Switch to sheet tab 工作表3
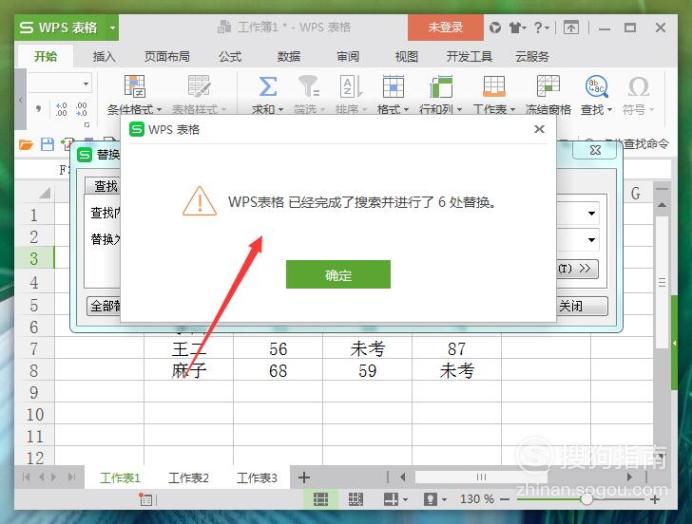 coord(257,478)
